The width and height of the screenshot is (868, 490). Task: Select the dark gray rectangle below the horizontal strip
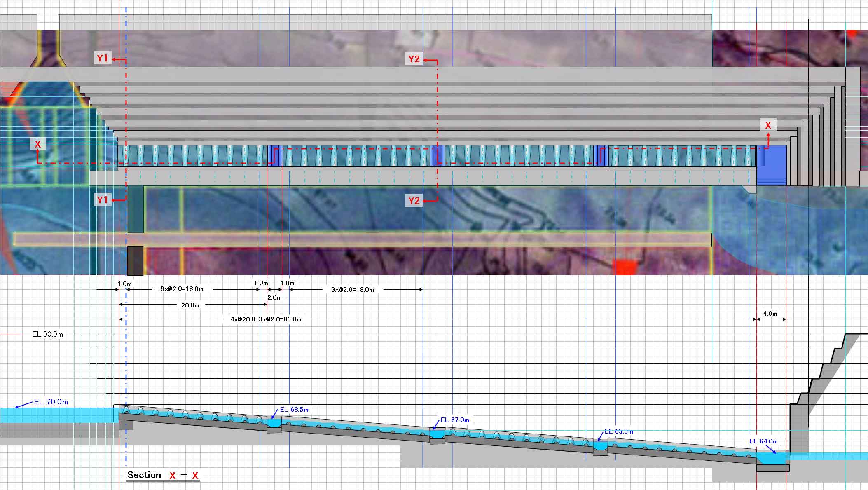coord(135,261)
